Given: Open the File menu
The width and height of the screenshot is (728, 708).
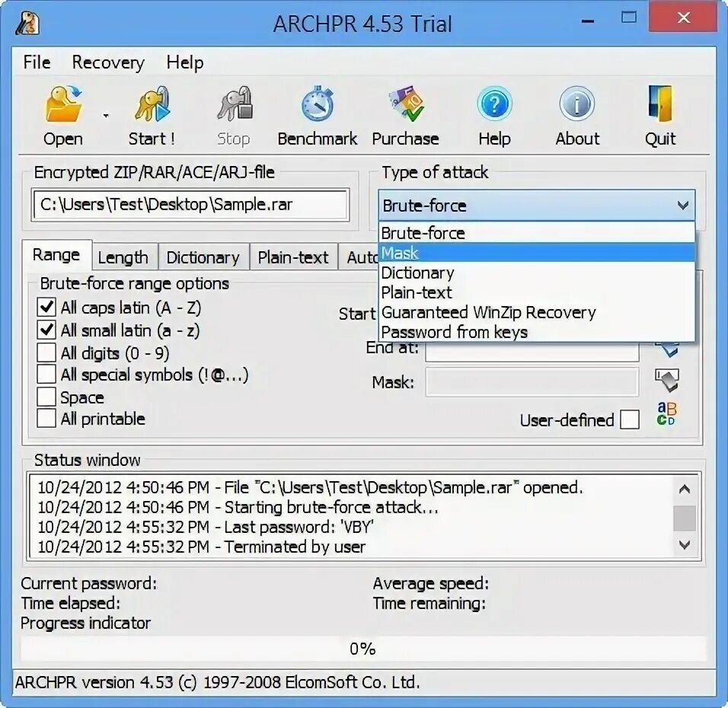Looking at the screenshot, I should point(37,62).
